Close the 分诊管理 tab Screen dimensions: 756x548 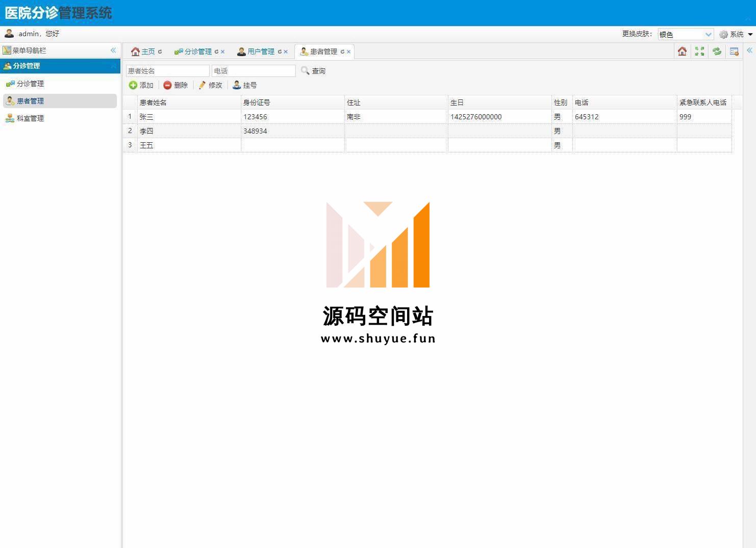pos(223,51)
